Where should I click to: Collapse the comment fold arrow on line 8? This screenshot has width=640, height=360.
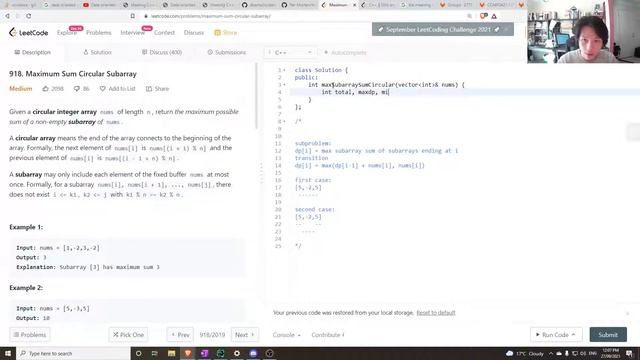coord(284,122)
